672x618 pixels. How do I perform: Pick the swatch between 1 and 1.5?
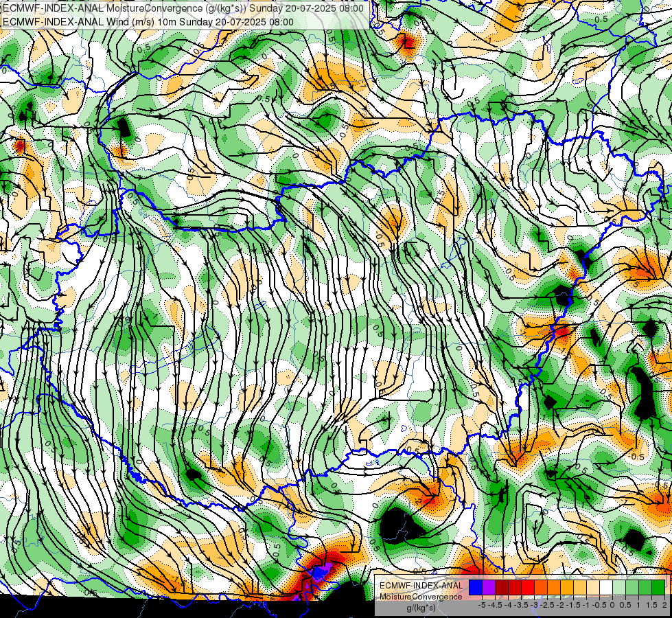click(x=645, y=588)
